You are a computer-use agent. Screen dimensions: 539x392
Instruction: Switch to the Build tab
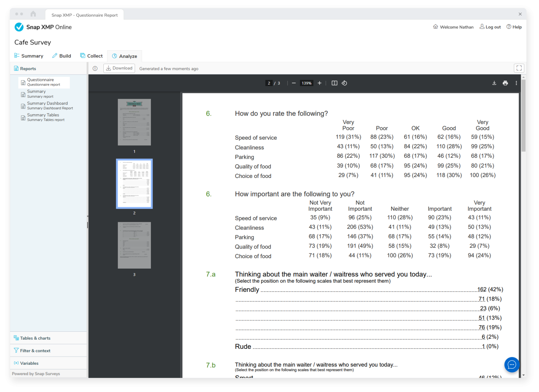(62, 56)
